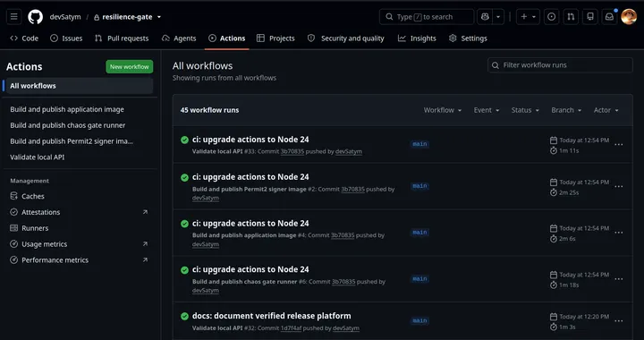Open the repositories header icon
The width and height of the screenshot is (644, 340).
click(590, 17)
